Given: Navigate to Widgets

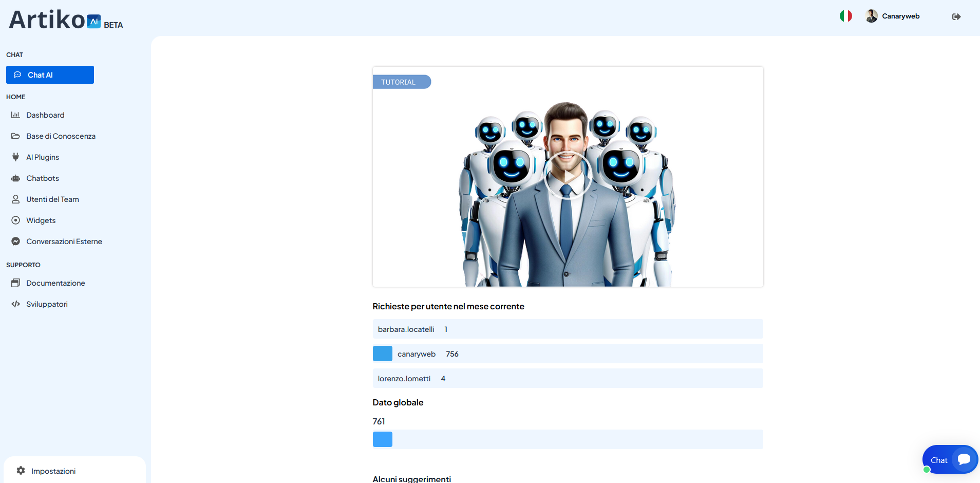Looking at the screenshot, I should coord(41,220).
